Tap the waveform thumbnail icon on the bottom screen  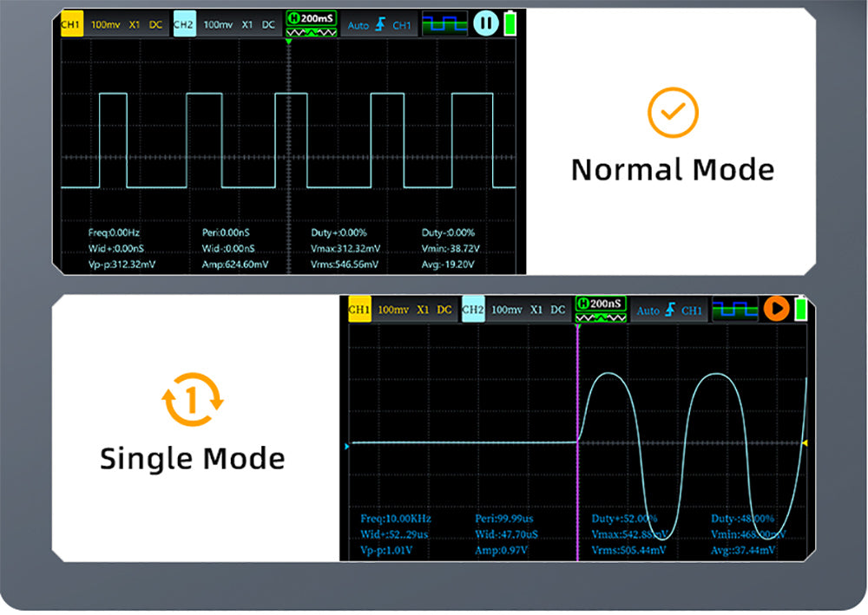pos(734,310)
